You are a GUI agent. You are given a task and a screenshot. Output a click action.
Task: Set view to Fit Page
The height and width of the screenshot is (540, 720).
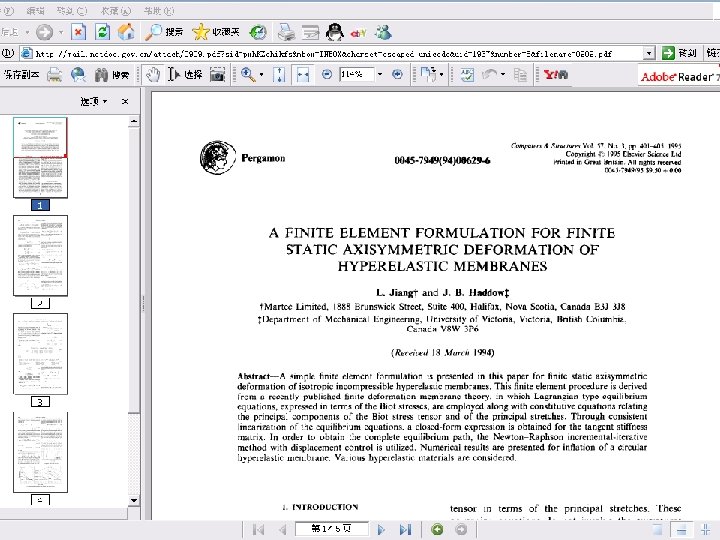click(x=279, y=74)
